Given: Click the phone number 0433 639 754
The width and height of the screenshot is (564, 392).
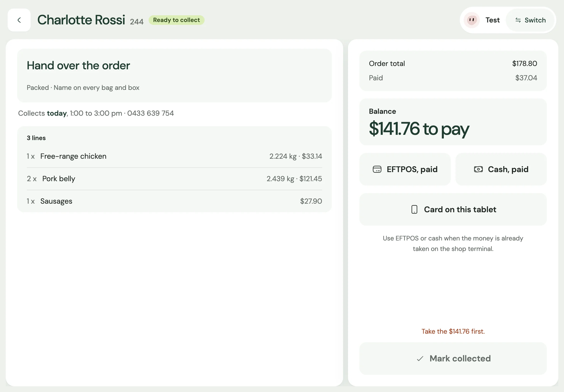Looking at the screenshot, I should pyautogui.click(x=151, y=113).
